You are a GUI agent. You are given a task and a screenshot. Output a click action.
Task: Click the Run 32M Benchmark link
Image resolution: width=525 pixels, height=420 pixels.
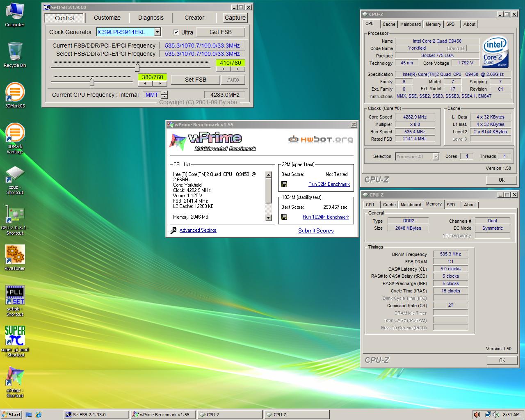pos(329,184)
